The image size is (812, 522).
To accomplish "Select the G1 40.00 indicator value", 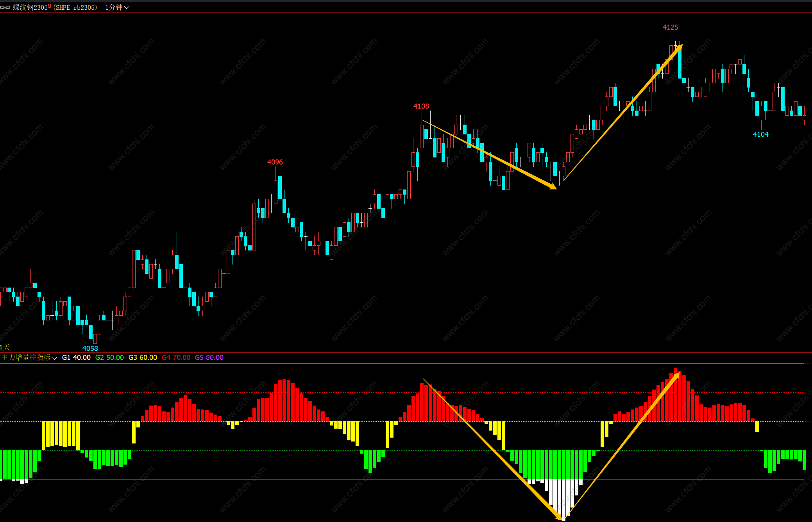I will coord(76,358).
